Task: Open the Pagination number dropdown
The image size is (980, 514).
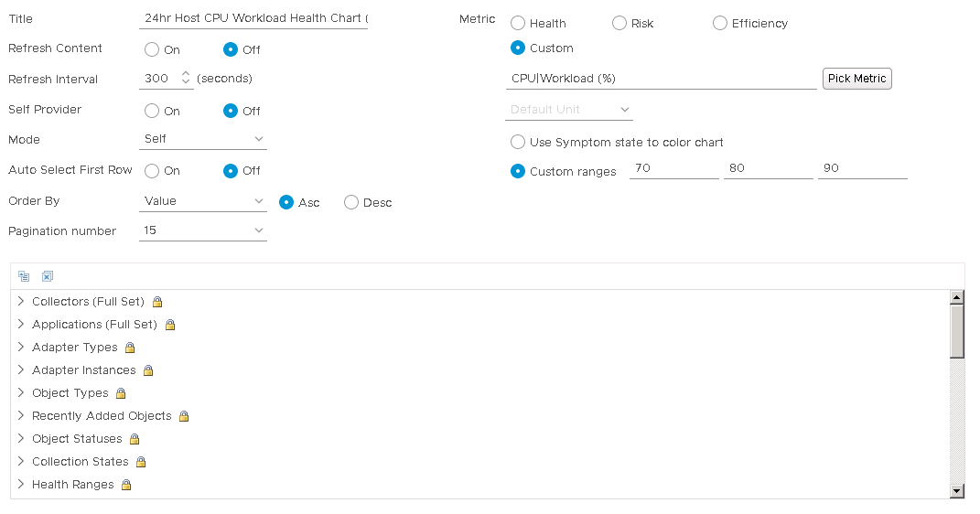Action: click(x=203, y=230)
